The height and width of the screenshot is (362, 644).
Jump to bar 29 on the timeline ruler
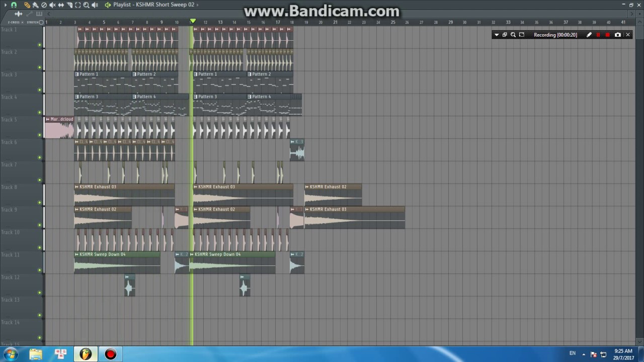450,22
